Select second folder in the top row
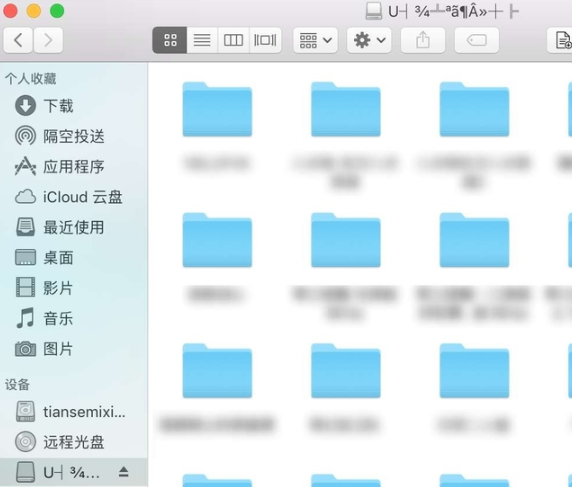The width and height of the screenshot is (572, 487). (346, 109)
